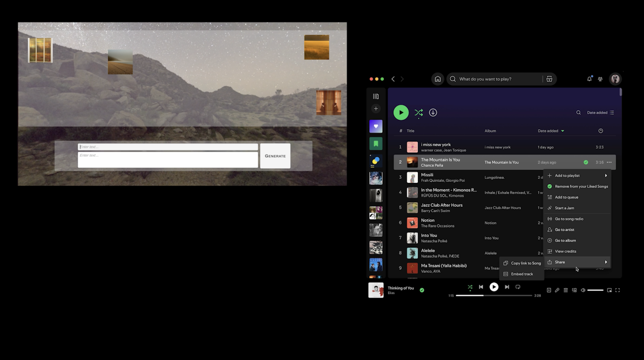
Task: Select View credits
Action: tap(578, 251)
